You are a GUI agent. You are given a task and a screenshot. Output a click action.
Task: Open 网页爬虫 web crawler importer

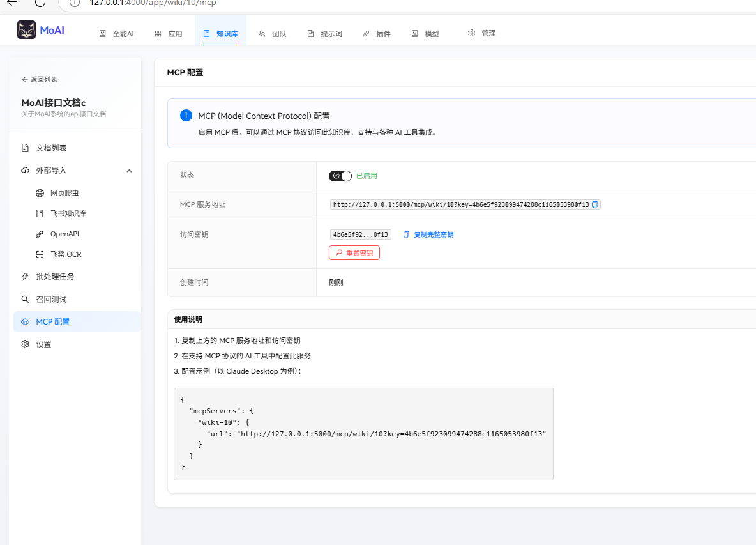point(64,193)
